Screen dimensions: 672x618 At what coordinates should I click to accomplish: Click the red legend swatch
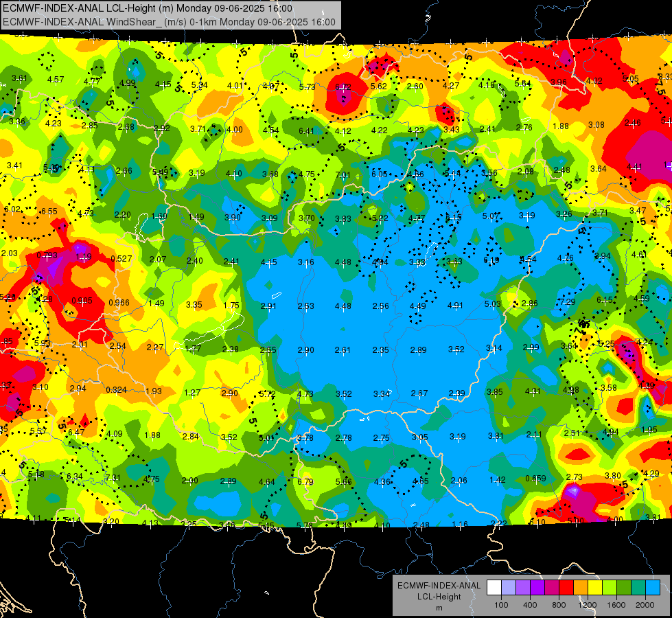coord(566,587)
